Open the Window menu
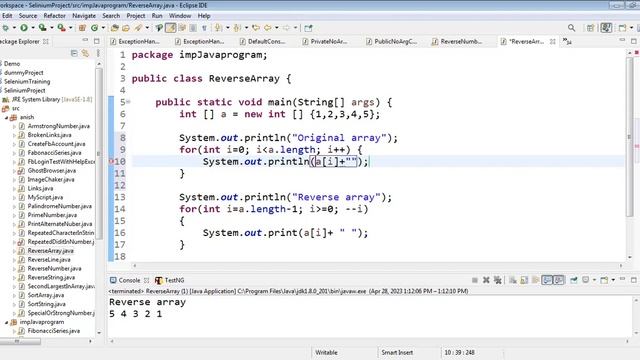 click(180, 16)
